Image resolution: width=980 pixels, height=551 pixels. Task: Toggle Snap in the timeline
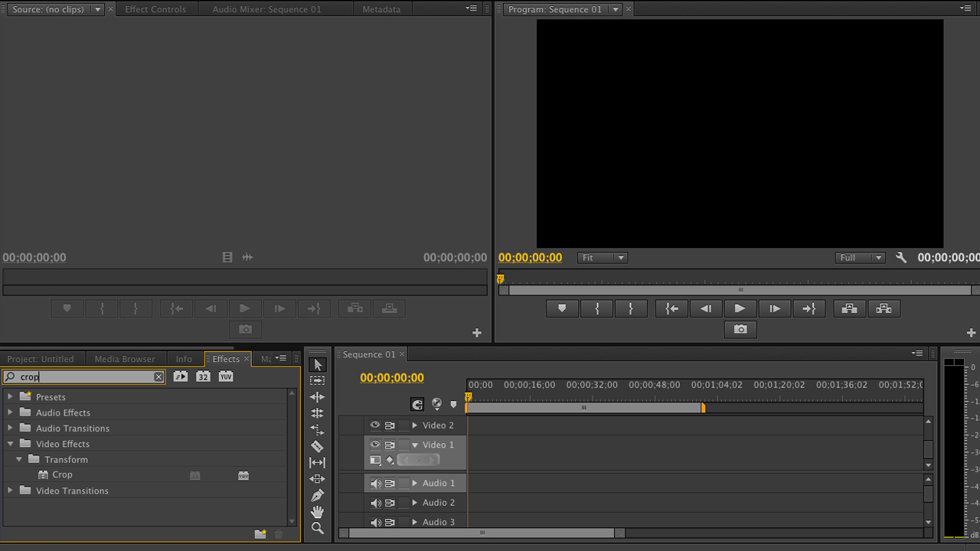(x=417, y=405)
